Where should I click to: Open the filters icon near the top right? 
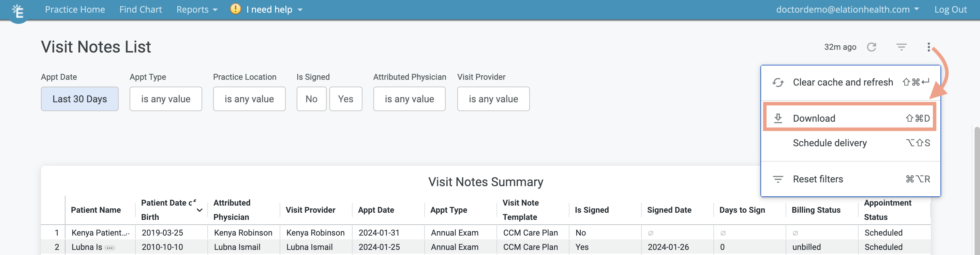[902, 47]
